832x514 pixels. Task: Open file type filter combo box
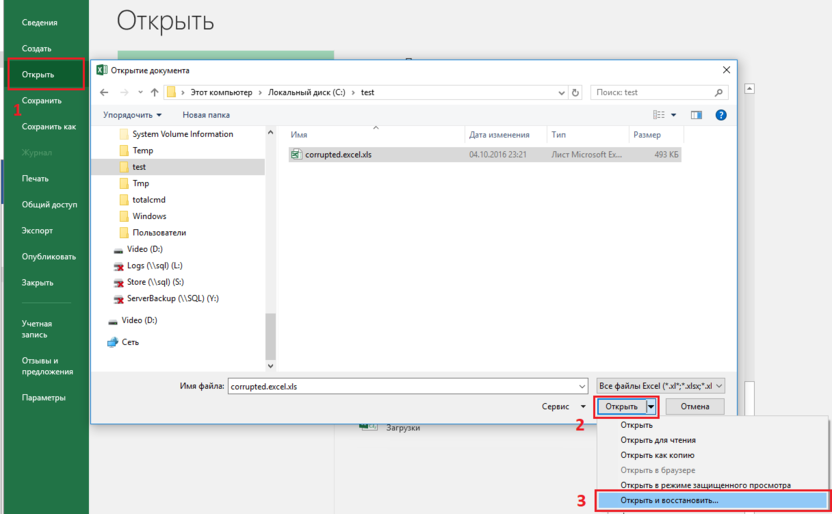[x=661, y=386]
